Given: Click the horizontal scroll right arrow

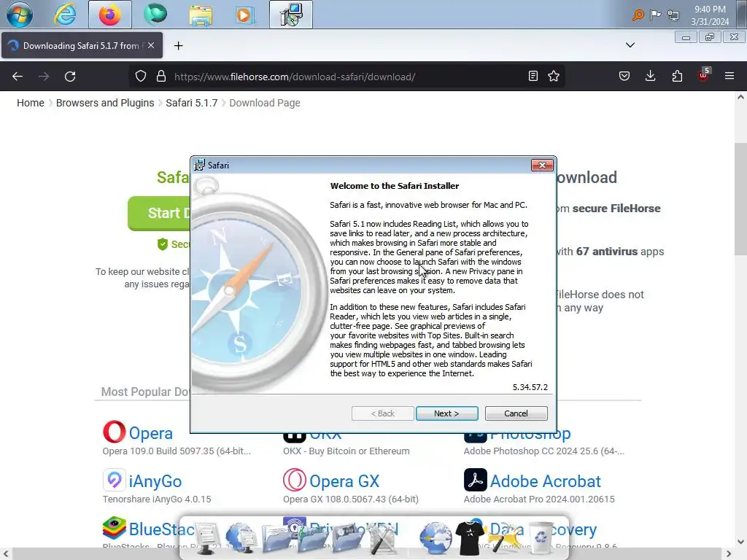Looking at the screenshot, I should [729, 554].
